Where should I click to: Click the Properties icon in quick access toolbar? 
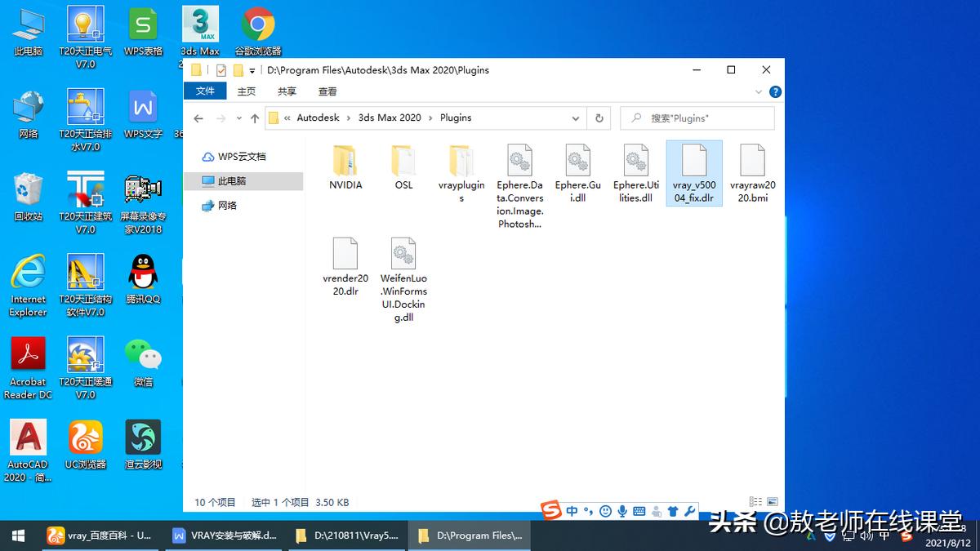220,70
